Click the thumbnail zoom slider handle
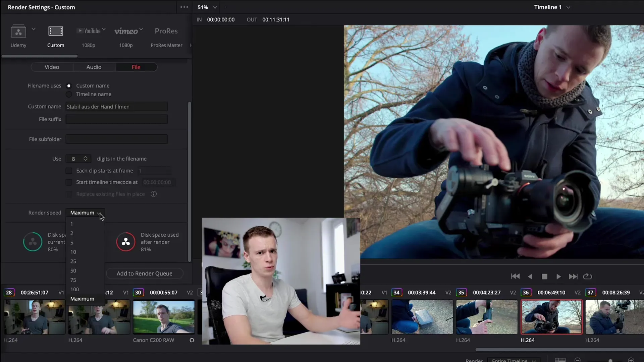The width and height of the screenshot is (644, 362). 610,360
